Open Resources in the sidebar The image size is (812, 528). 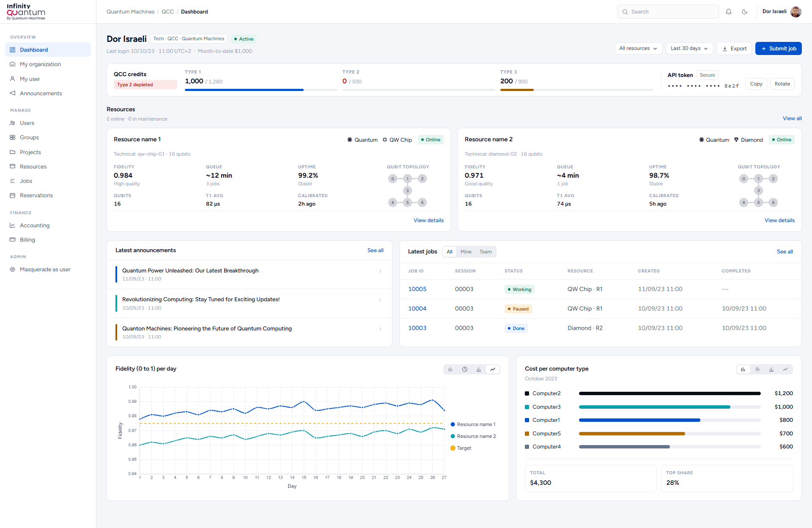[48, 167]
